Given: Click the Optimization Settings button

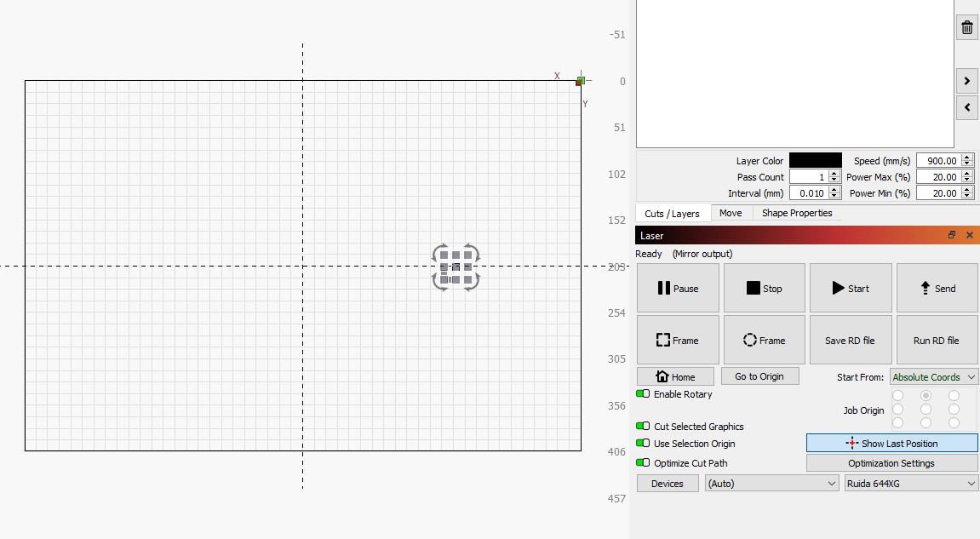Looking at the screenshot, I should coord(891,463).
